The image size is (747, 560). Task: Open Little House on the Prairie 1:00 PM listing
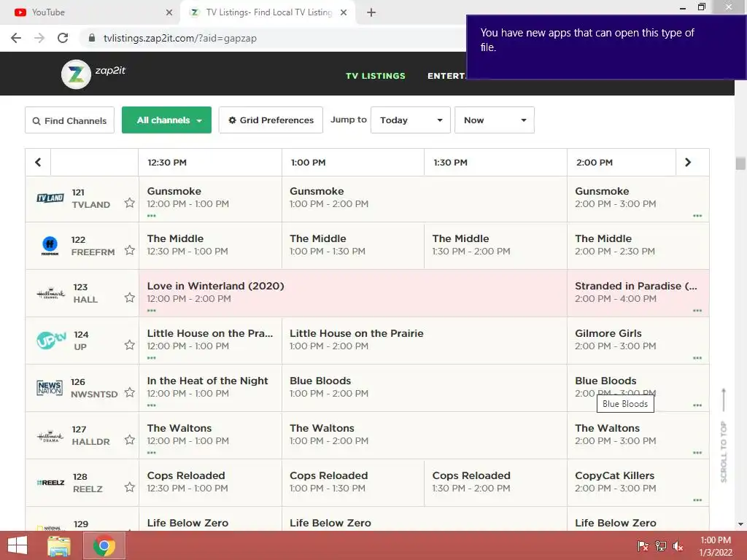(425, 340)
